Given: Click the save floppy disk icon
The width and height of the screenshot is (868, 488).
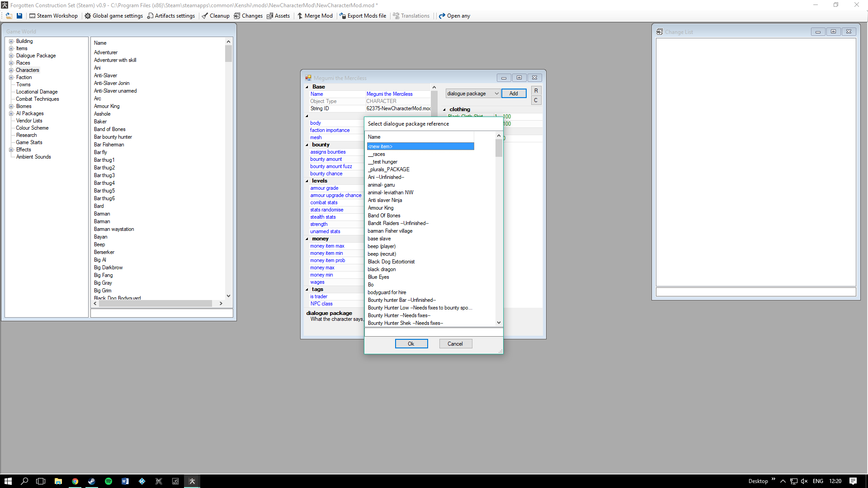Looking at the screenshot, I should click(19, 16).
